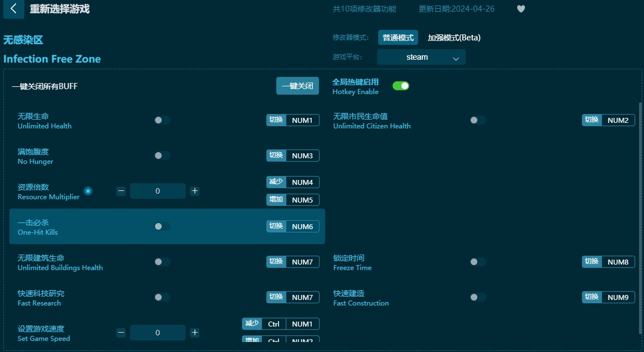The image size is (644, 352).
Task: Select 普通模式 normal mode tab
Action: (x=398, y=38)
